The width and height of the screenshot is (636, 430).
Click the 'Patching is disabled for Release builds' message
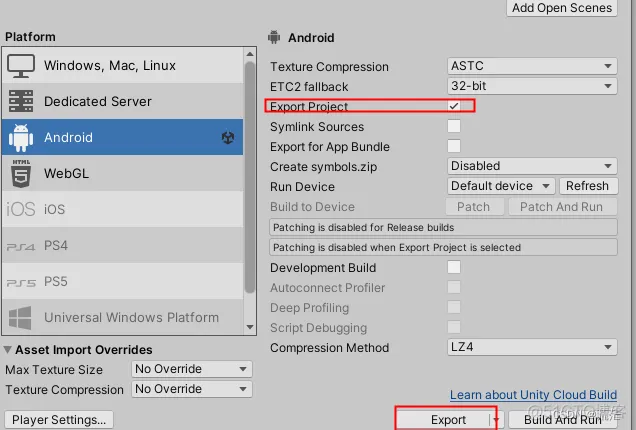click(x=443, y=227)
